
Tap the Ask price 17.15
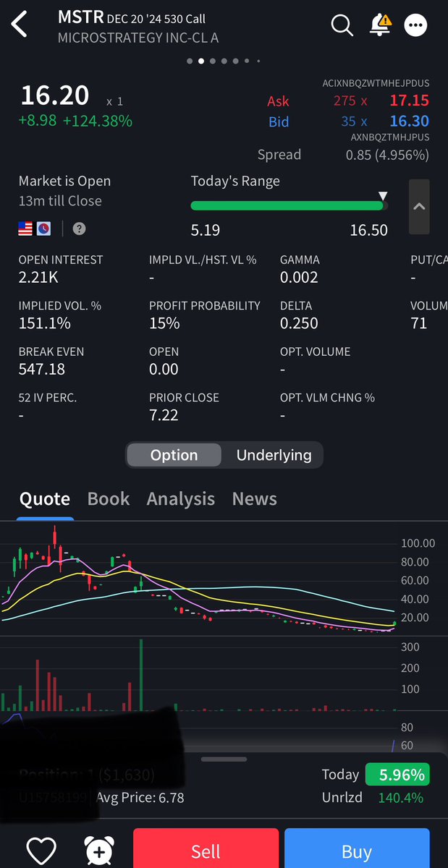(409, 101)
